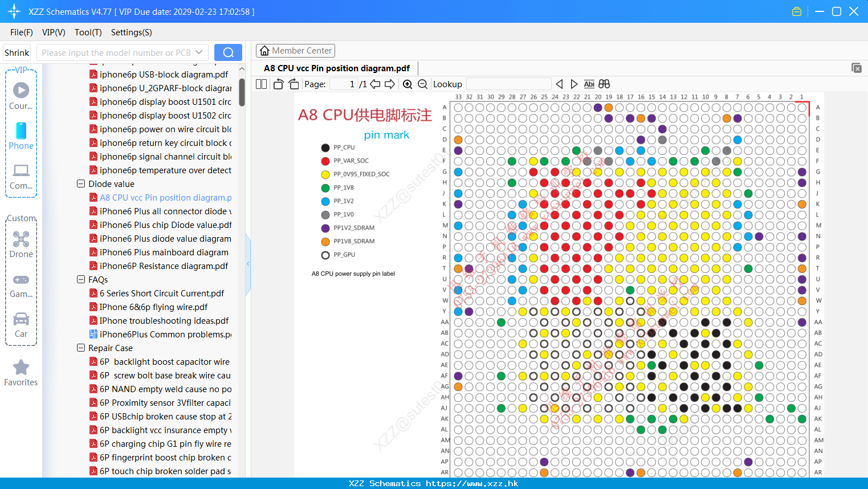Screen dimensions: 868x489
Task: Open 6 Series Short Circuit Current.pdf
Action: tap(162, 293)
